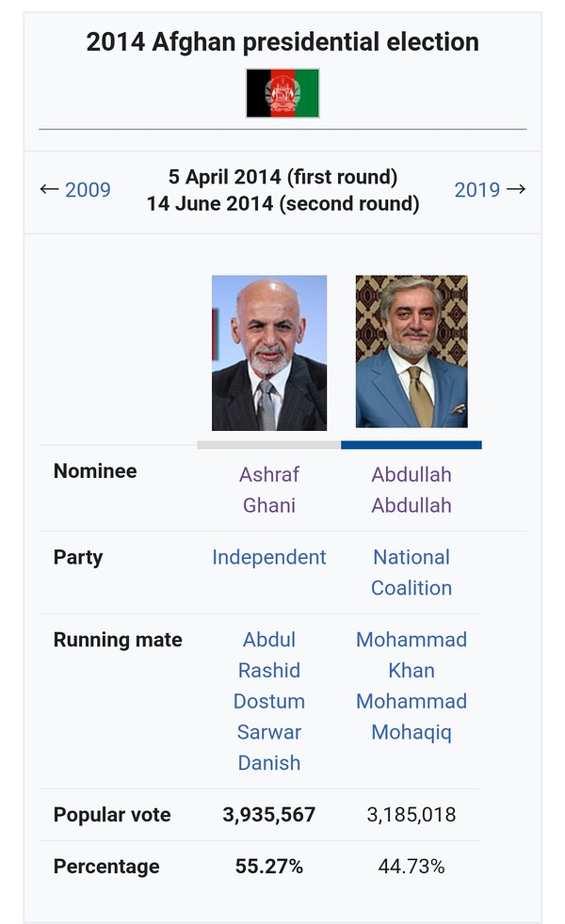
Task: Click the 3,935,567 popular vote figure
Action: [269, 815]
